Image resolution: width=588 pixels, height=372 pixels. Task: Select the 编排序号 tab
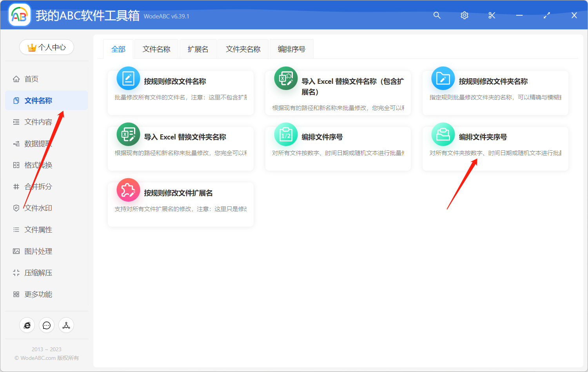click(291, 49)
